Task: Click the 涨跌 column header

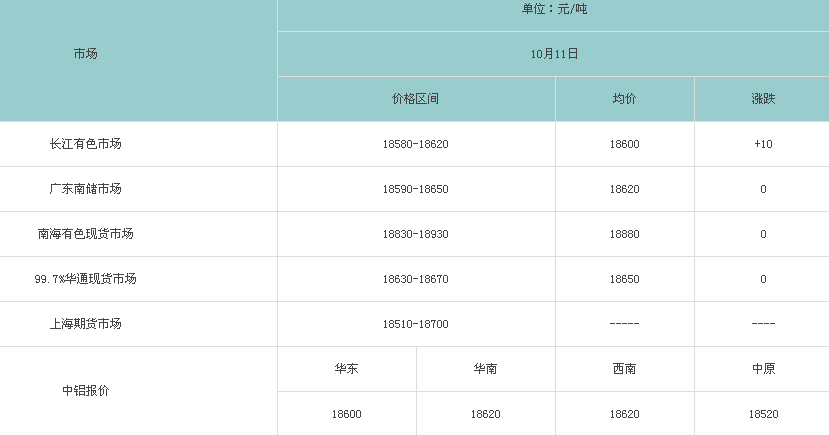Action: 763,99
